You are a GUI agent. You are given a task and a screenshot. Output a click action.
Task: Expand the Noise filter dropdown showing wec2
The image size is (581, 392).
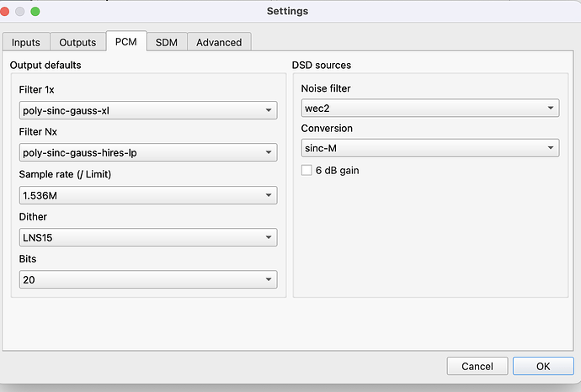pos(429,108)
